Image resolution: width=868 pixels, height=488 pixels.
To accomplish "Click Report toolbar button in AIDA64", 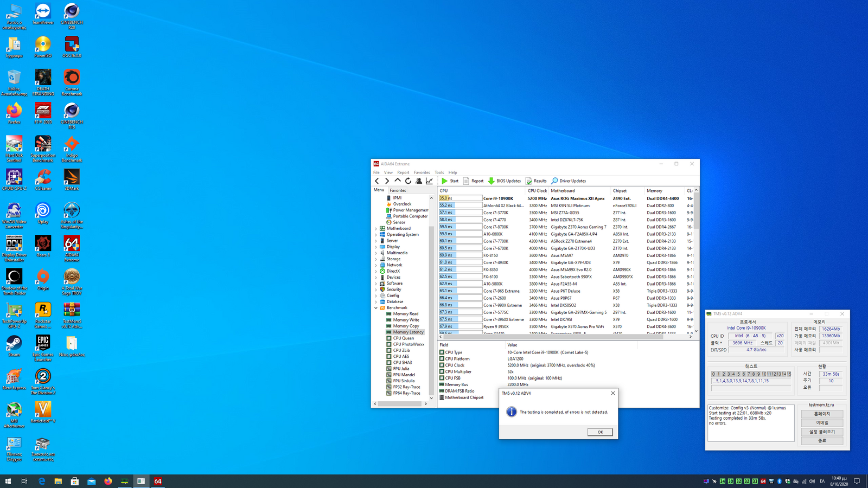I will 473,181.
